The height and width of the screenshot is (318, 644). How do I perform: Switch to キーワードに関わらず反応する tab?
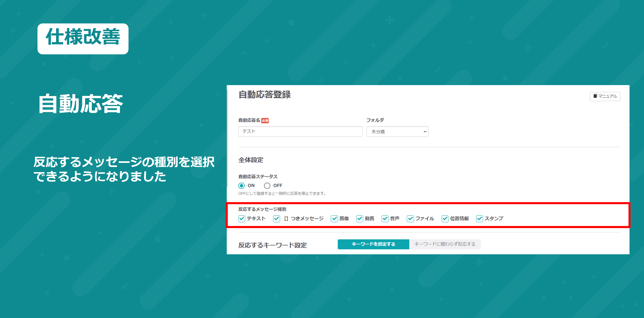[x=445, y=244]
